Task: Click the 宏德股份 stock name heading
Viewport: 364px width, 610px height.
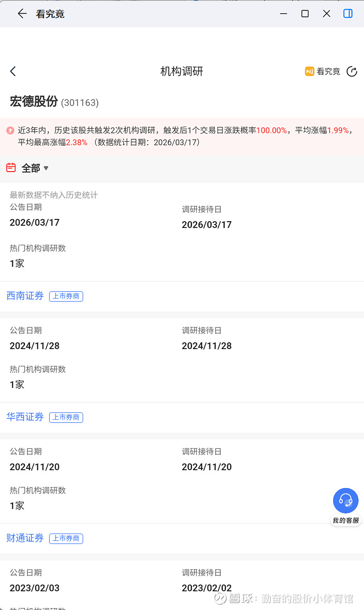Action: coord(34,102)
